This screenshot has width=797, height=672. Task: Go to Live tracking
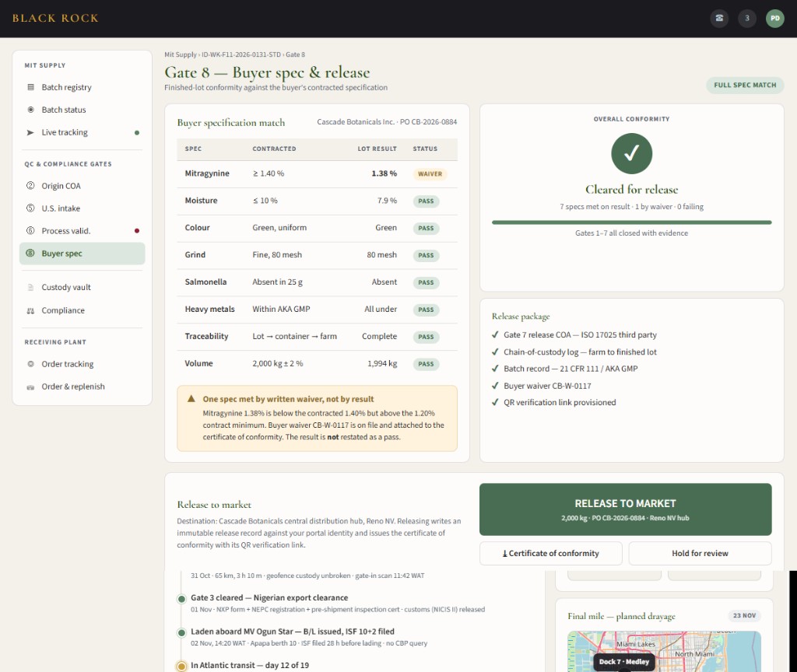click(x=83, y=132)
